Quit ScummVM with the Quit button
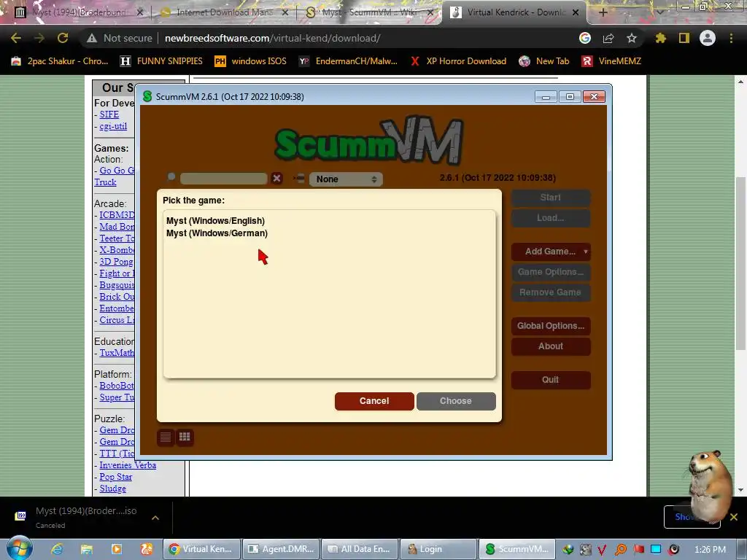Viewport: 747px width, 560px height. (x=551, y=380)
